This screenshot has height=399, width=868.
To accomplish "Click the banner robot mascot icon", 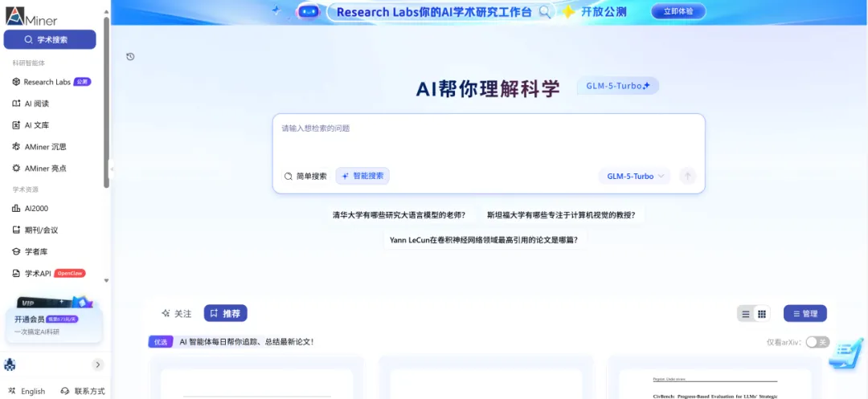I will click(x=309, y=11).
